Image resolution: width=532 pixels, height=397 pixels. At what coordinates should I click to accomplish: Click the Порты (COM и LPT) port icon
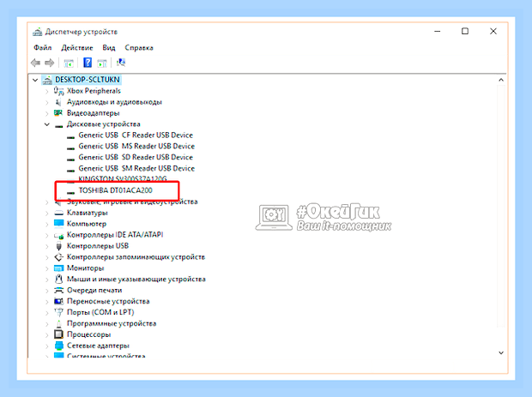coord(58,312)
